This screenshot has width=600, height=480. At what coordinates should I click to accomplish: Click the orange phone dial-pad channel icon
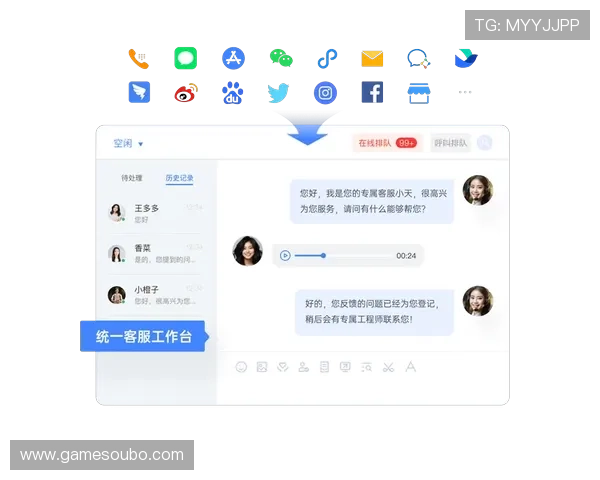(139, 59)
